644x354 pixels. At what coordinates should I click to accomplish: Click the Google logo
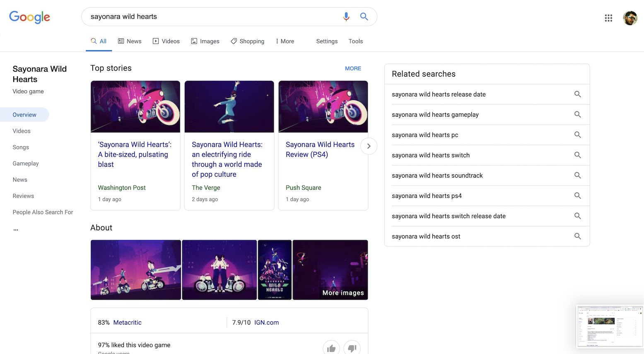pyautogui.click(x=29, y=17)
